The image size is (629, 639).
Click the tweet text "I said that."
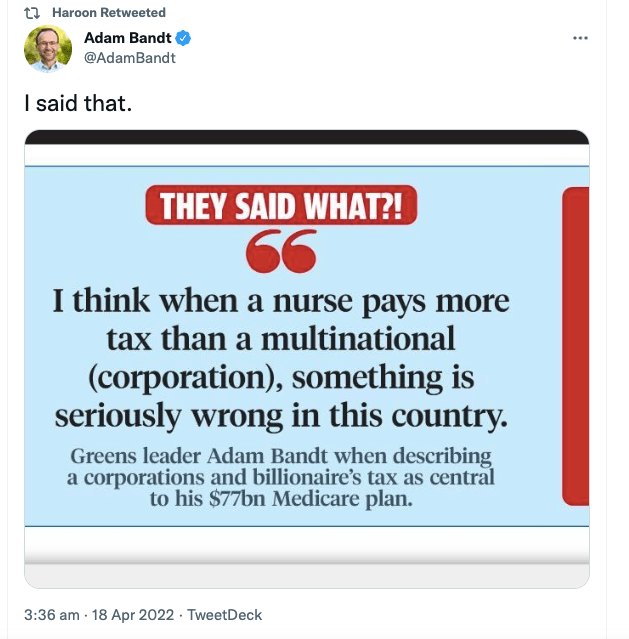(78, 102)
